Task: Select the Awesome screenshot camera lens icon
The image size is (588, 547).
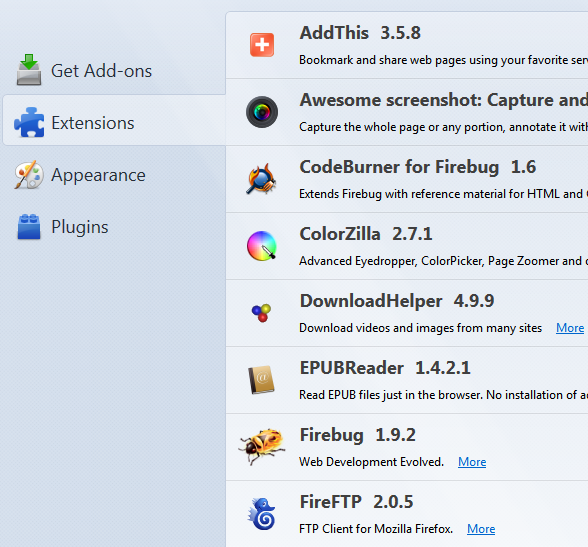Action: (262, 112)
